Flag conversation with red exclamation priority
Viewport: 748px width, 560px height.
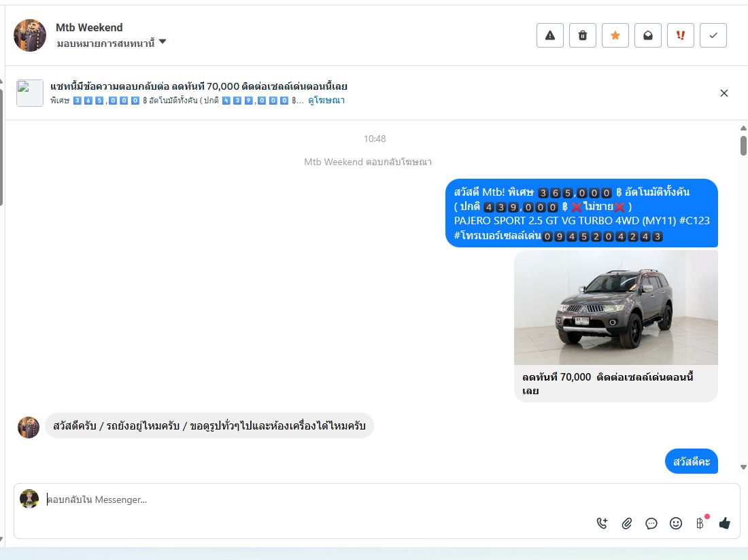(x=681, y=35)
